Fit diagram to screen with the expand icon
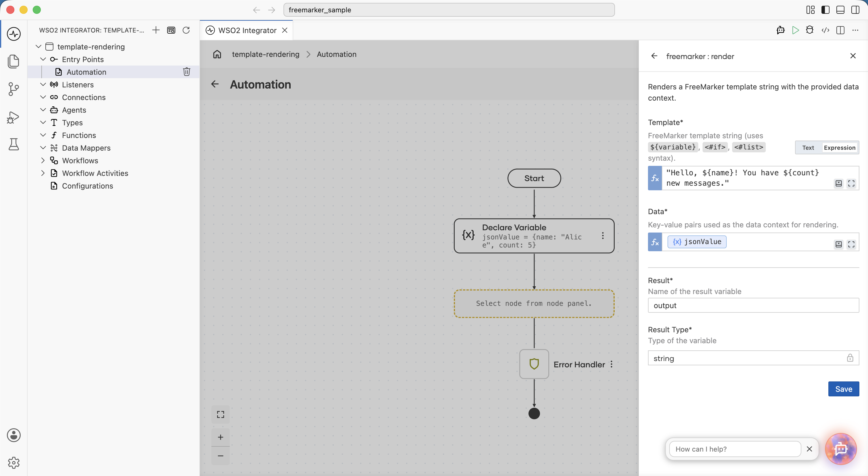The width and height of the screenshot is (868, 476). [220, 414]
